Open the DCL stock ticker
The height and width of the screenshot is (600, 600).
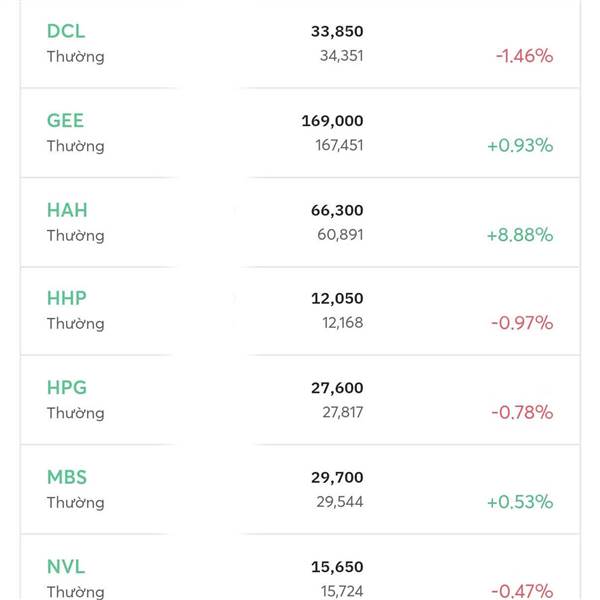pyautogui.click(x=66, y=32)
